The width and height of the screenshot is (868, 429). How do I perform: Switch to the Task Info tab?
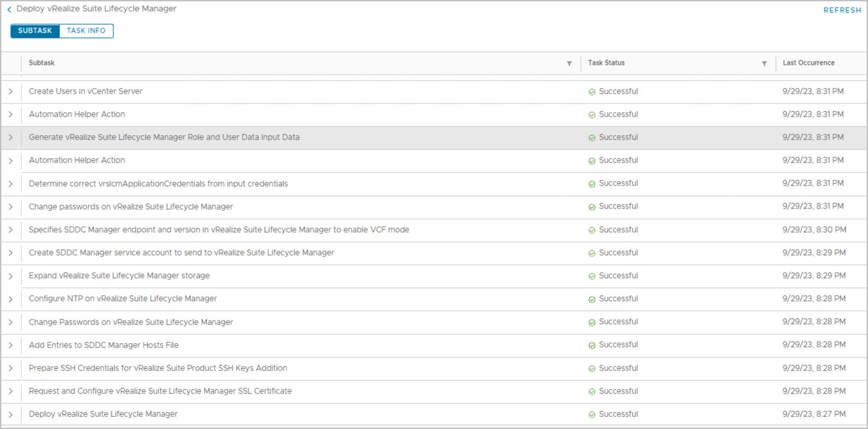[x=86, y=31]
